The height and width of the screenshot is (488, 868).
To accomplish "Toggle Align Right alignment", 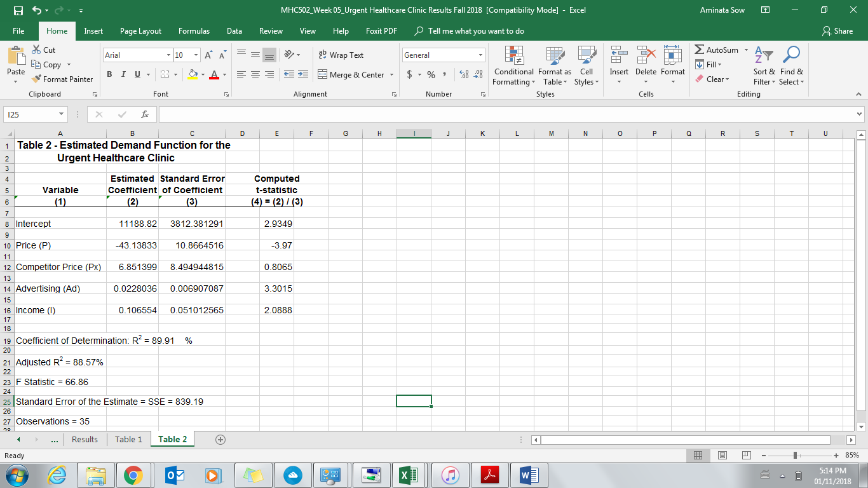I will click(x=270, y=75).
